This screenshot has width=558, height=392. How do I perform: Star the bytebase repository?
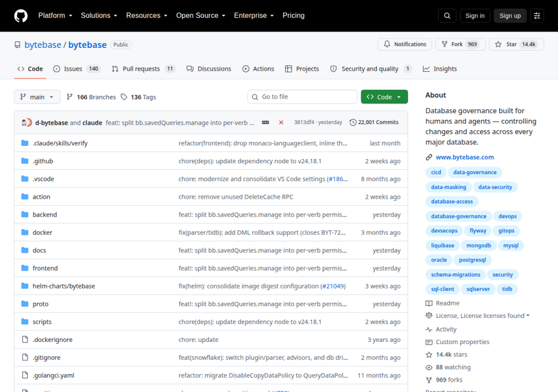pyautogui.click(x=517, y=44)
